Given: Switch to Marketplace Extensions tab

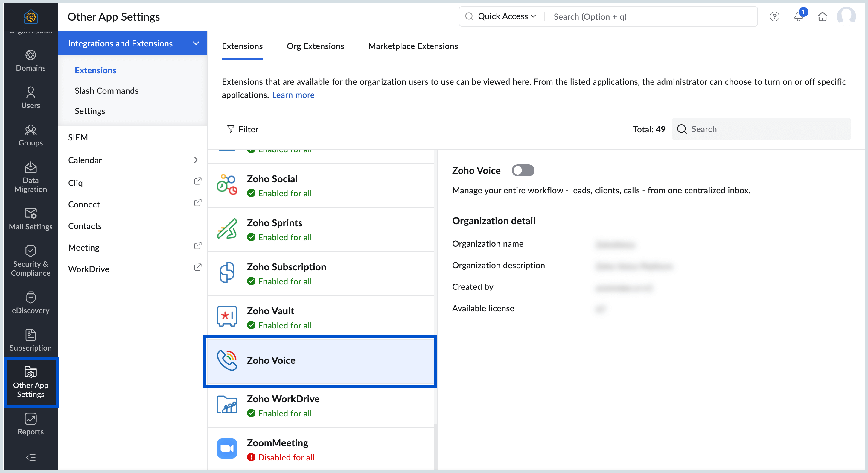Looking at the screenshot, I should pyautogui.click(x=413, y=46).
